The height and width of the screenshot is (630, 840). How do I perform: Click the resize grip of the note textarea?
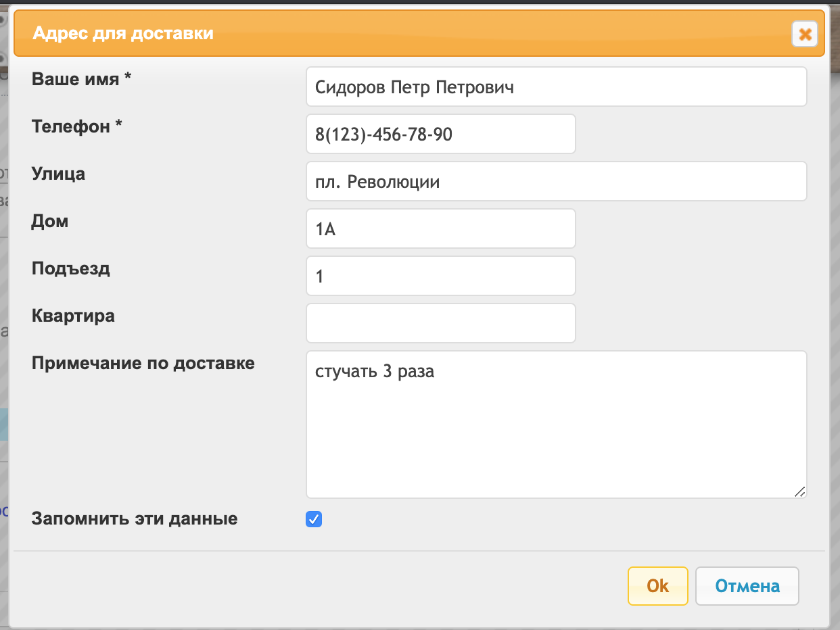point(799,491)
